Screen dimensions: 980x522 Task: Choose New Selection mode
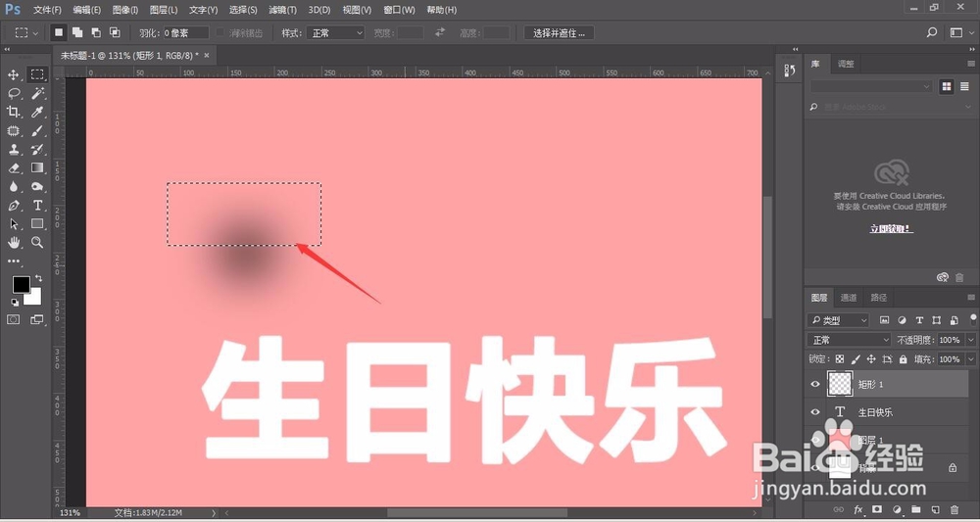(x=59, y=32)
